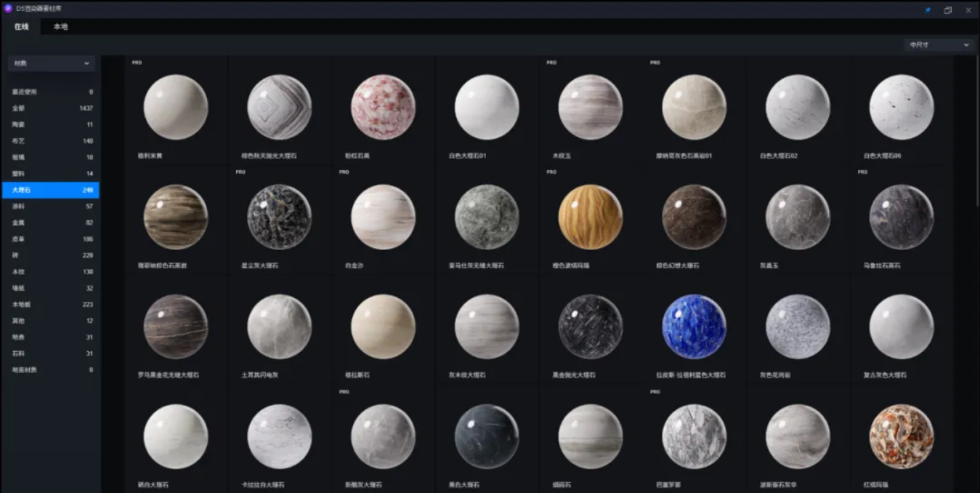Select the 星尘灰大理石 PRO material
980x493 pixels.
tap(279, 217)
